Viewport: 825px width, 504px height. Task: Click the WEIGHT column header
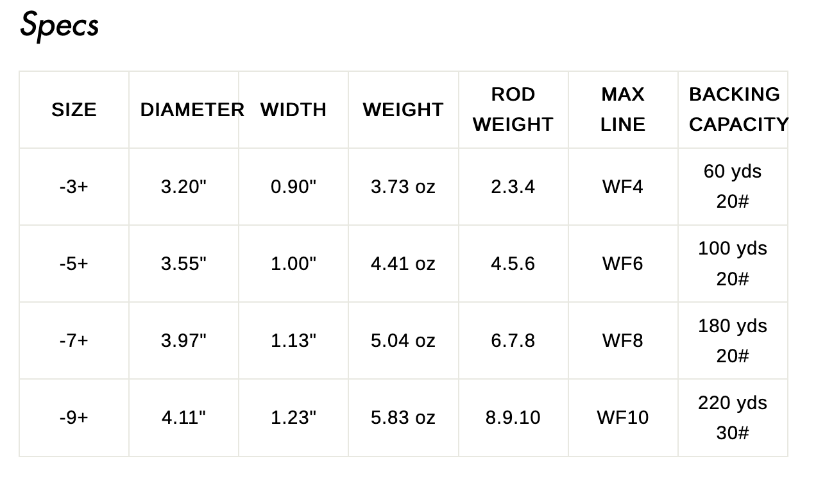tap(404, 110)
